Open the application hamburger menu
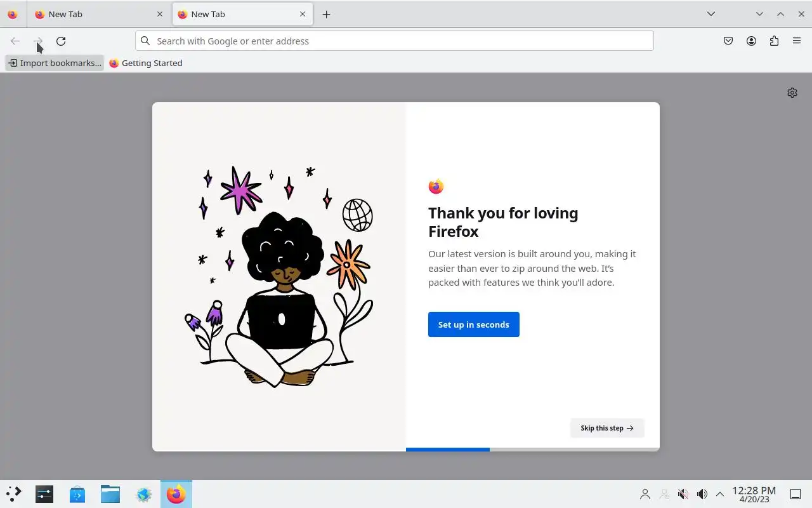Screen dimensions: 812x508 coord(797,41)
